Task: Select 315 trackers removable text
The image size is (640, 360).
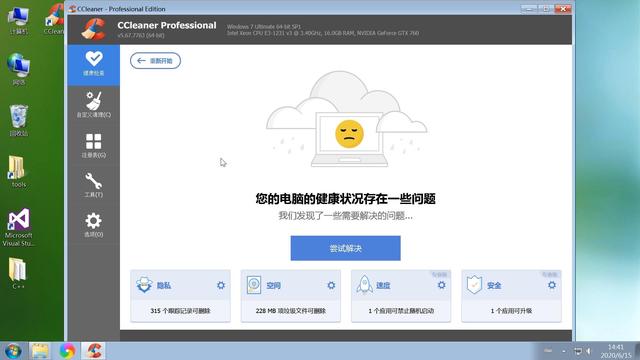Action: click(x=180, y=311)
